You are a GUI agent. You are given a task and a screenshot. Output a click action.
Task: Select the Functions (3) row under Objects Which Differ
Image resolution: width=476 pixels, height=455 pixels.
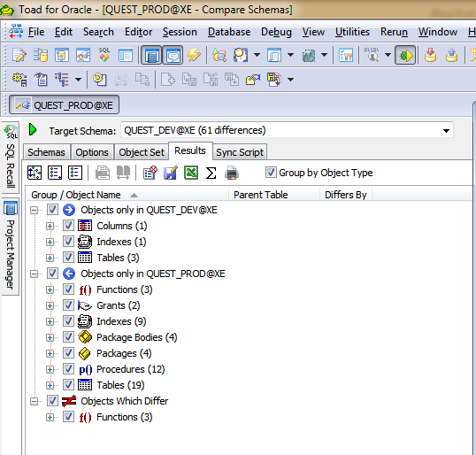pyautogui.click(x=125, y=417)
